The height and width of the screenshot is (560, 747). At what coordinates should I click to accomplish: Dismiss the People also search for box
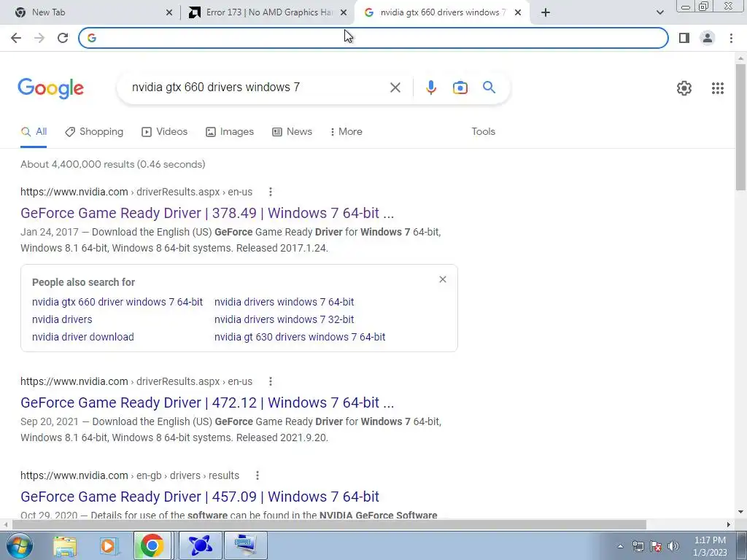(x=443, y=279)
